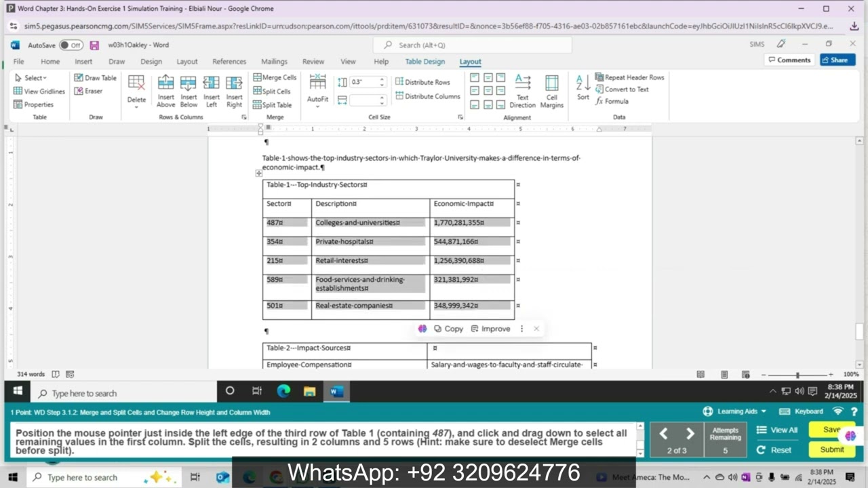
Task: Open table Properties
Action: tap(34, 104)
